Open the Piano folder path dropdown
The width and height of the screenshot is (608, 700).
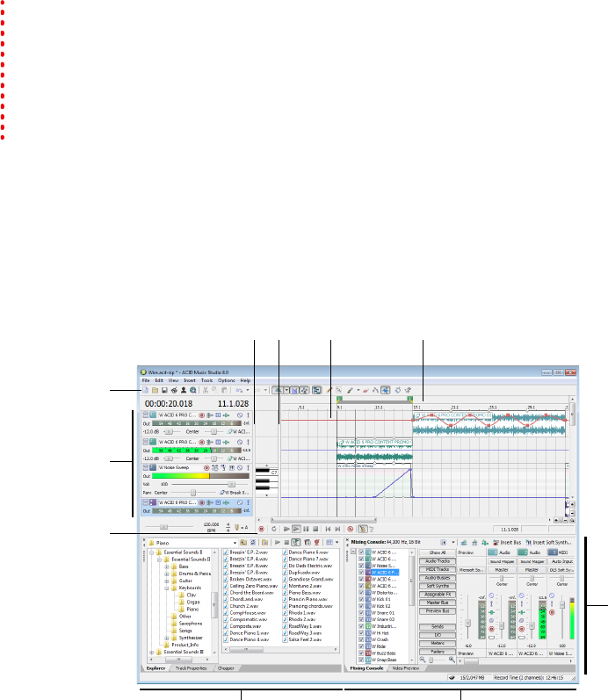coord(235,543)
